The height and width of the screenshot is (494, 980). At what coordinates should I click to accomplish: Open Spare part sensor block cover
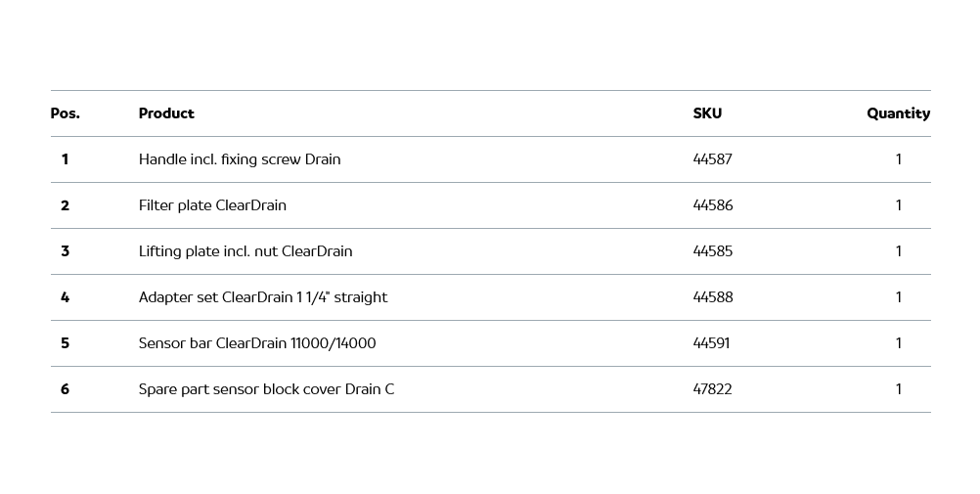point(266,389)
